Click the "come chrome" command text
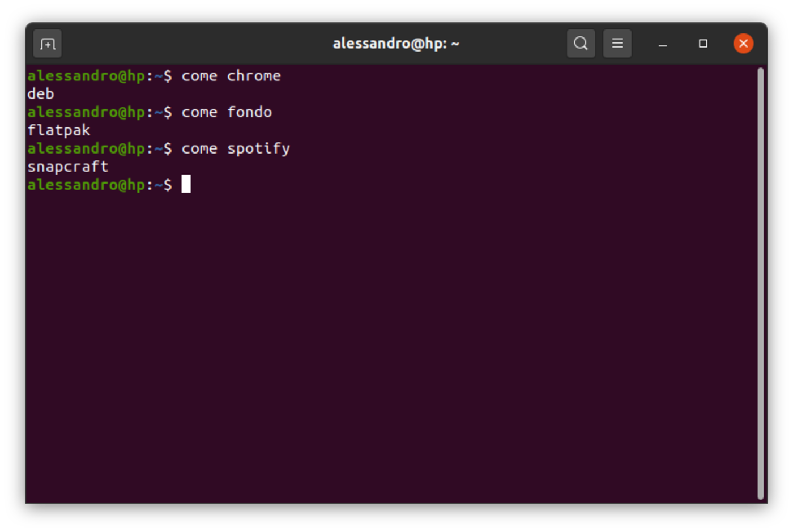This screenshot has width=793, height=532. (231, 76)
